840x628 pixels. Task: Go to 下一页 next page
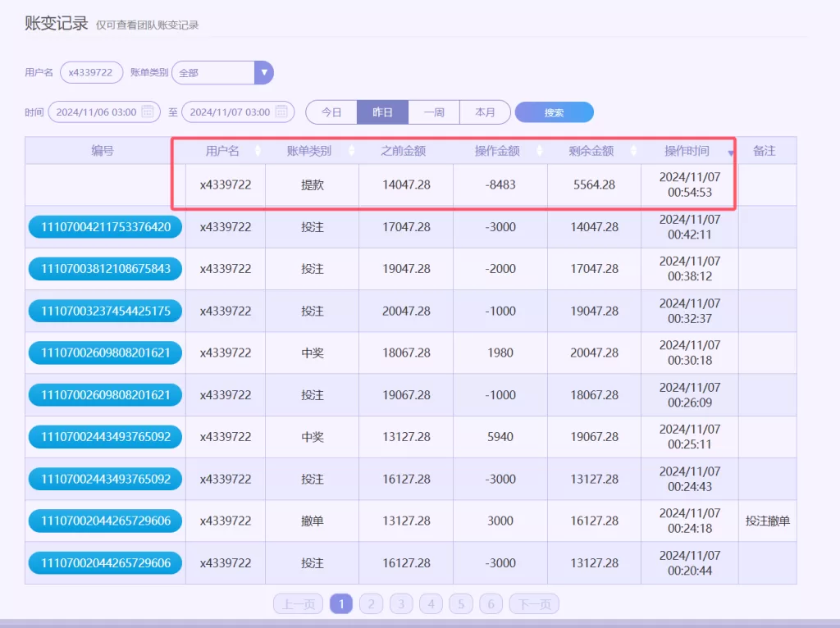534,604
